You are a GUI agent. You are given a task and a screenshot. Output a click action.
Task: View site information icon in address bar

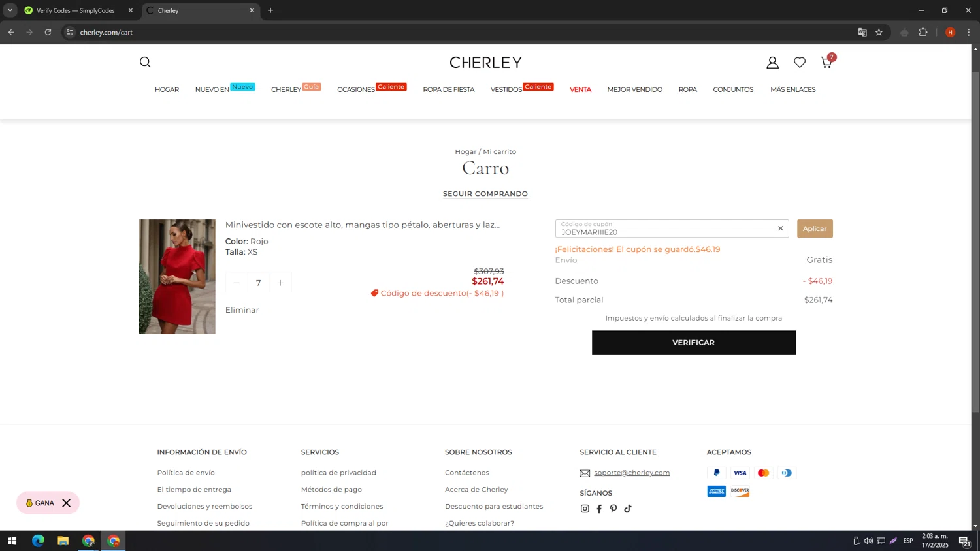tap(70, 32)
